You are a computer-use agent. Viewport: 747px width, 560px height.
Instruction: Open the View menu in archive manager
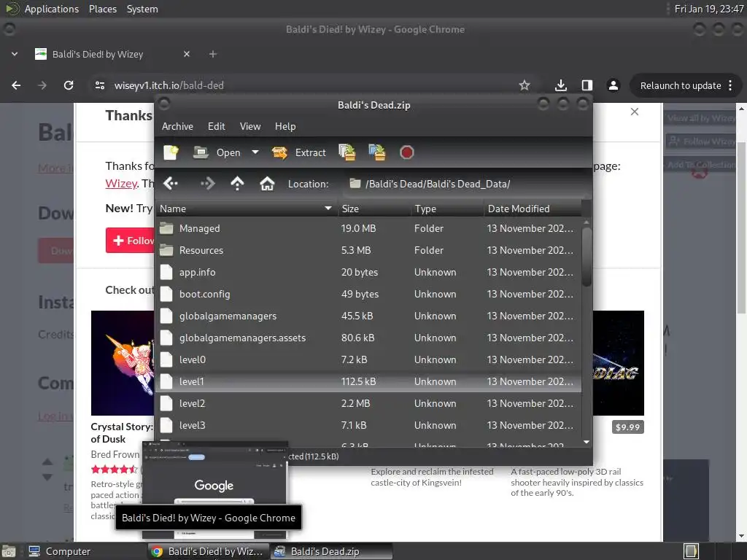point(250,126)
